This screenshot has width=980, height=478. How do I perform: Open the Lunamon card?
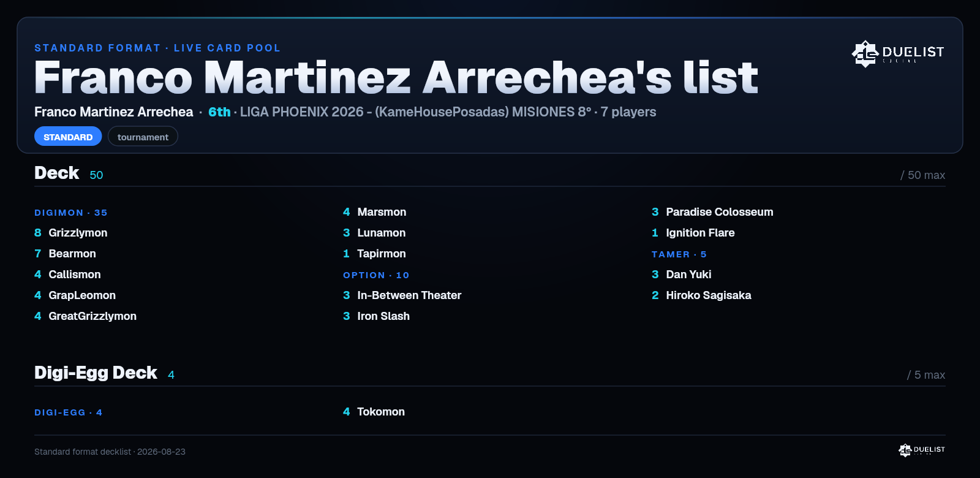point(374,233)
